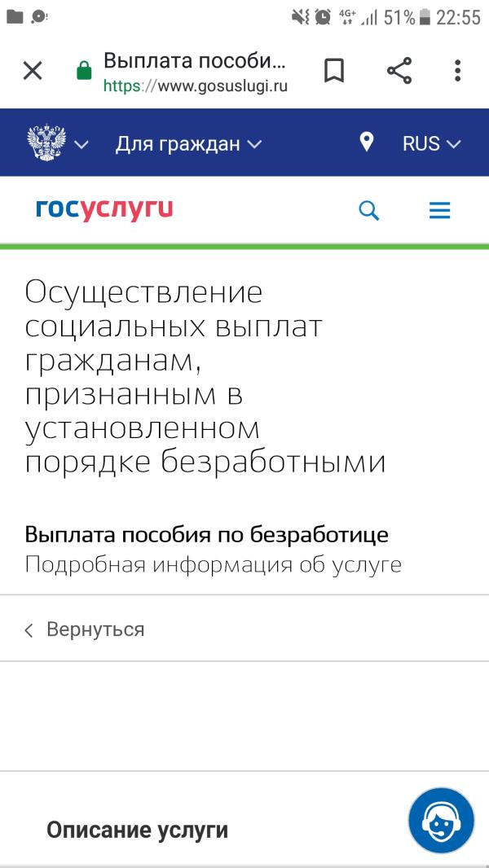Go to the Госуслуги home logo
Viewport: 489px width, 868px height.
coord(104,209)
